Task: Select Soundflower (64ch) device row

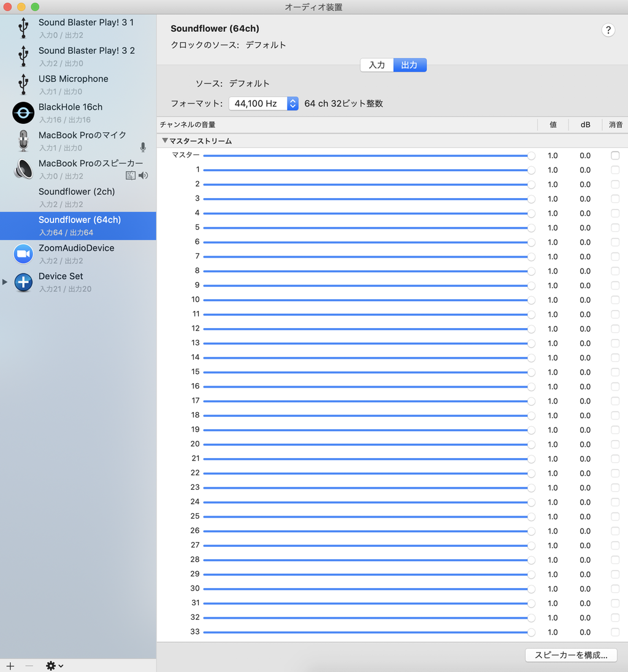Action: (x=78, y=226)
